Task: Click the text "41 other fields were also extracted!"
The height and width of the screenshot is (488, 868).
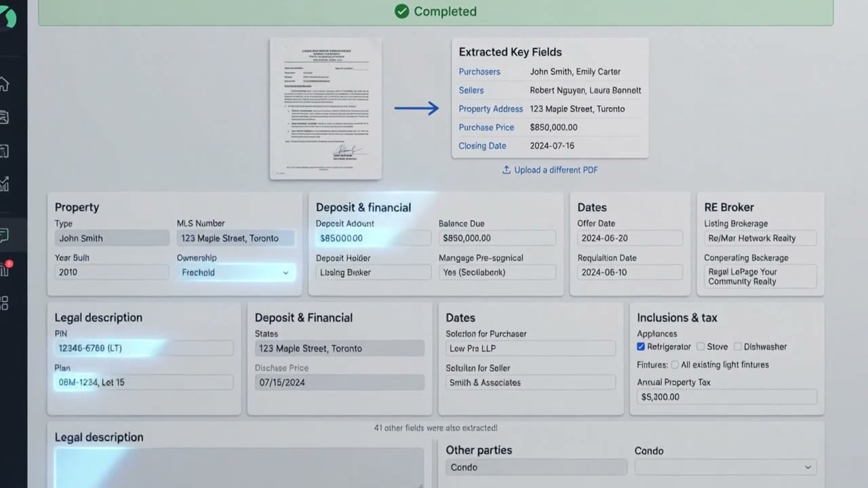Action: (435, 428)
